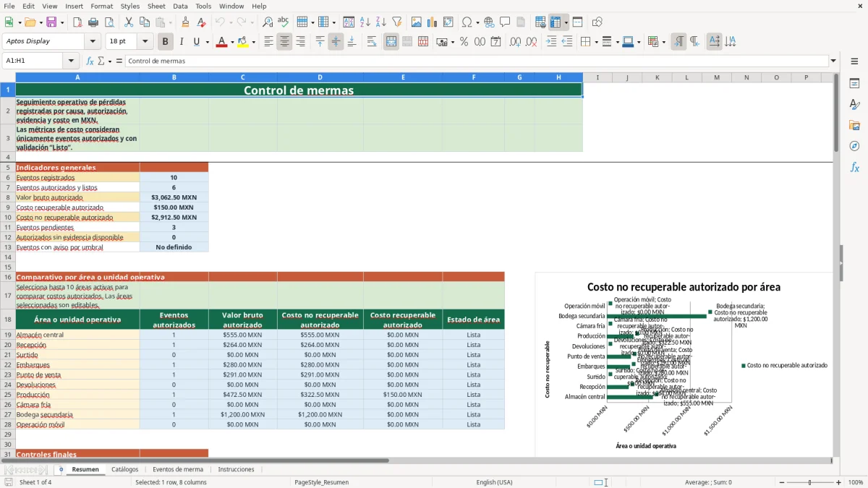Click the Sum sigma icon
This screenshot has height=488, width=868.
click(101, 61)
